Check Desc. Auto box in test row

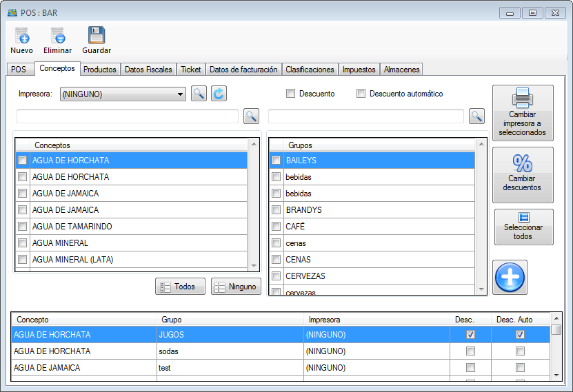[x=520, y=368]
